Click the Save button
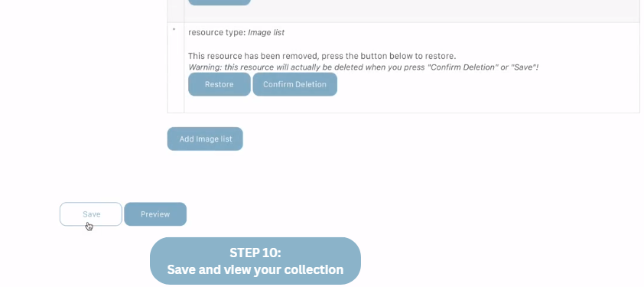The height and width of the screenshot is (287, 644). pos(91,214)
